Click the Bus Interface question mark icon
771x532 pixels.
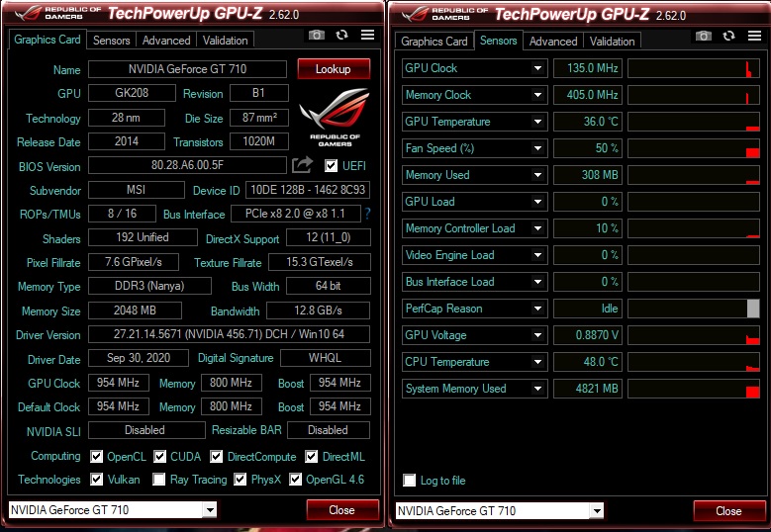click(x=368, y=214)
